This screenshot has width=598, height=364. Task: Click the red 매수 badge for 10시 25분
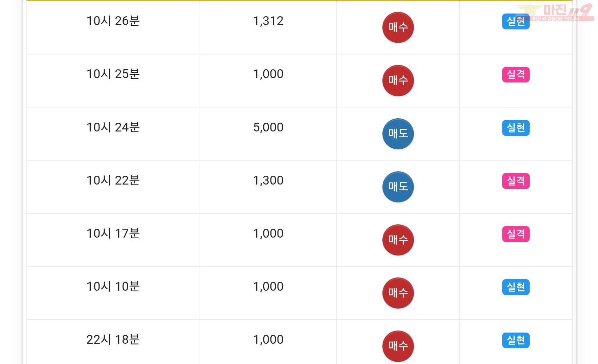coord(398,80)
